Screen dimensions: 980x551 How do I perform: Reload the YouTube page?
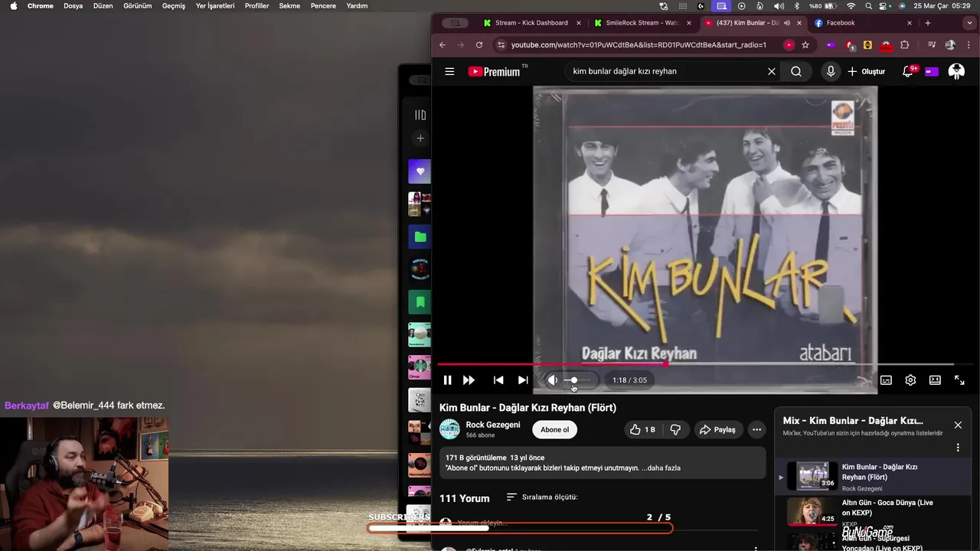click(x=479, y=45)
